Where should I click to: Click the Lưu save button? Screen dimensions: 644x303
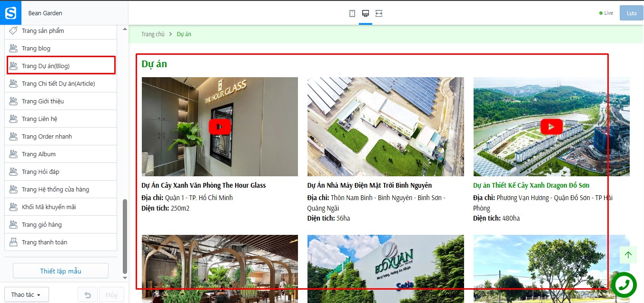tap(631, 13)
